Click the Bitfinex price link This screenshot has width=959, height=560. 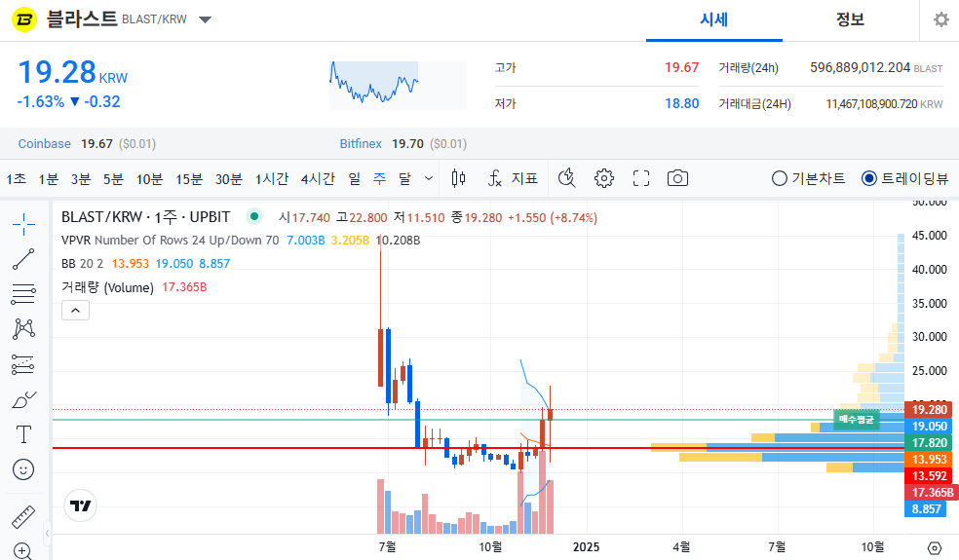click(x=361, y=144)
